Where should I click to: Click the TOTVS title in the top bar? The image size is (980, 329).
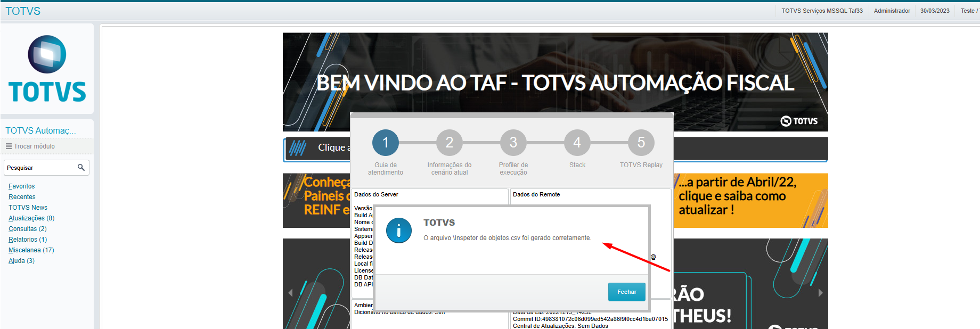coord(23,11)
